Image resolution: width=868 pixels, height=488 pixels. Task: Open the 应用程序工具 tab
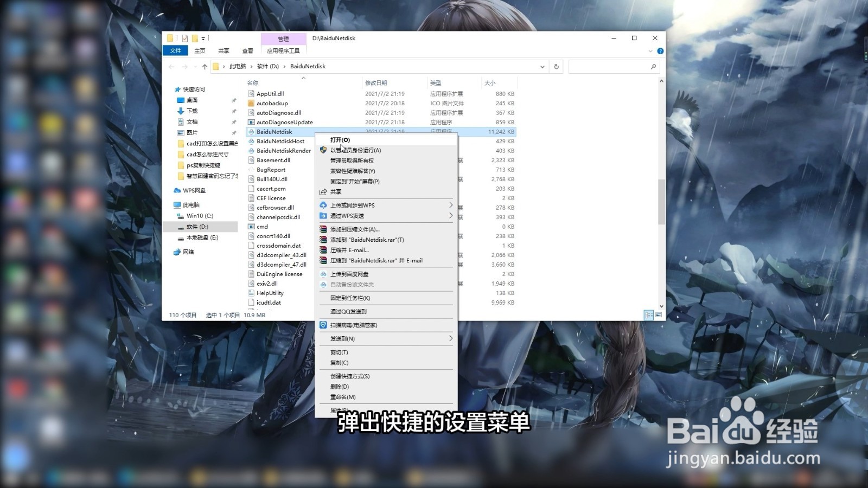pyautogui.click(x=283, y=50)
